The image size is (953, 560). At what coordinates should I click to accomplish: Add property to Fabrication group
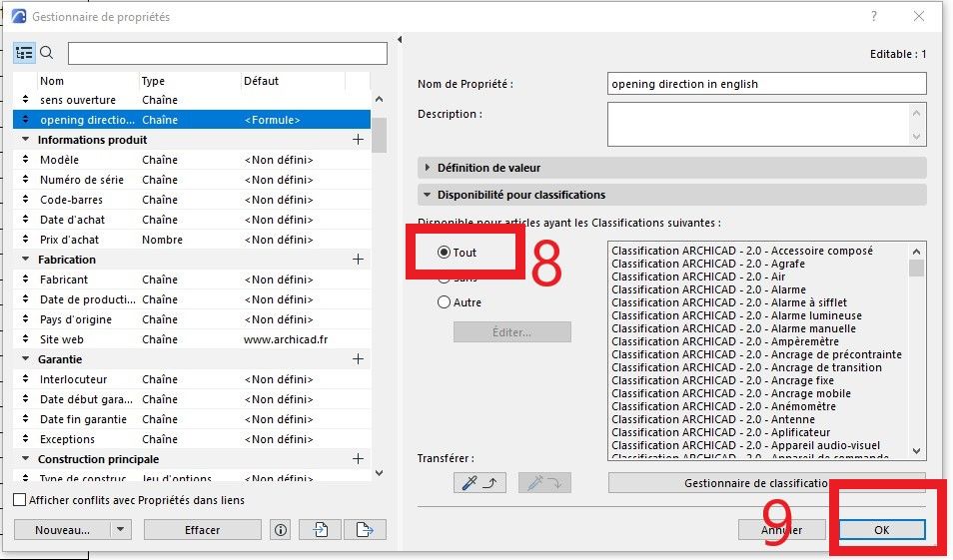(x=358, y=260)
